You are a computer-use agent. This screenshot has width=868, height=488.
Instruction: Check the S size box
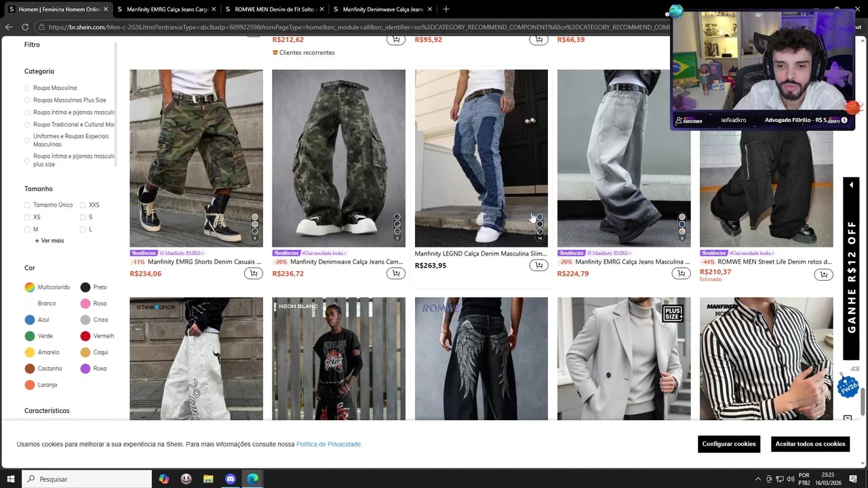[82, 217]
